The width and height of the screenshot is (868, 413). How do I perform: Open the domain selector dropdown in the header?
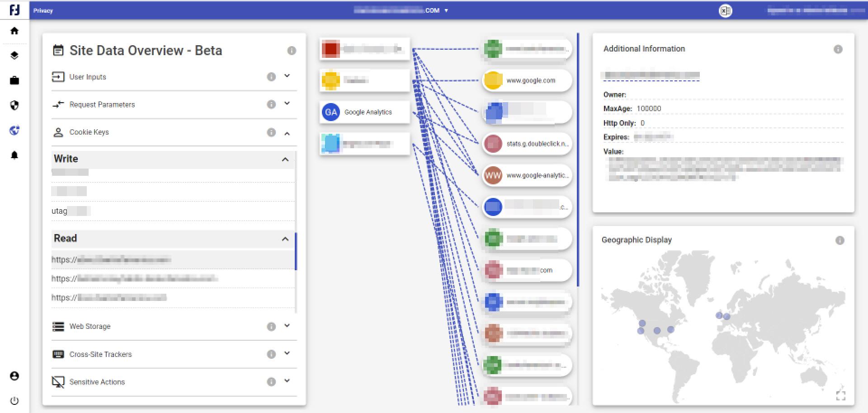click(x=447, y=10)
